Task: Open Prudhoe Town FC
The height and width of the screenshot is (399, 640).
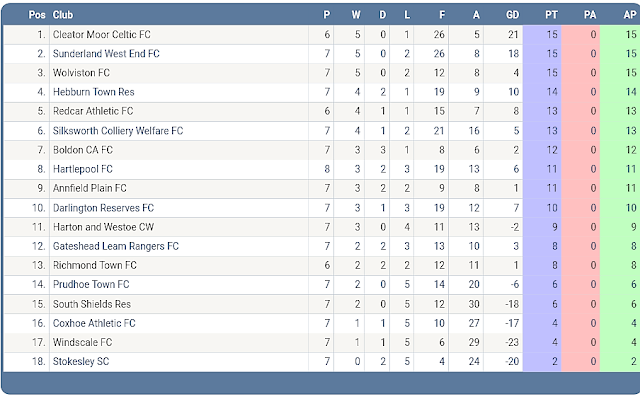Action: click(x=91, y=285)
